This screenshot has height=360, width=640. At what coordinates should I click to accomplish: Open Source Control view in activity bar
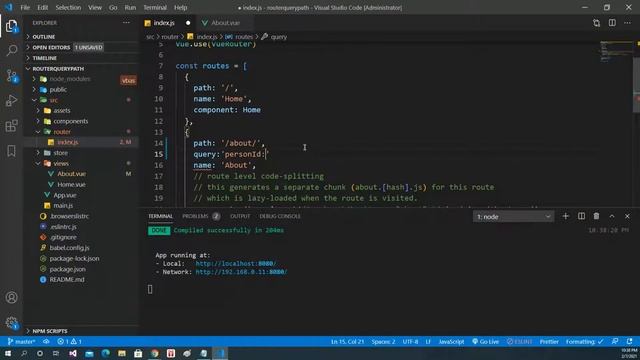coord(11,76)
